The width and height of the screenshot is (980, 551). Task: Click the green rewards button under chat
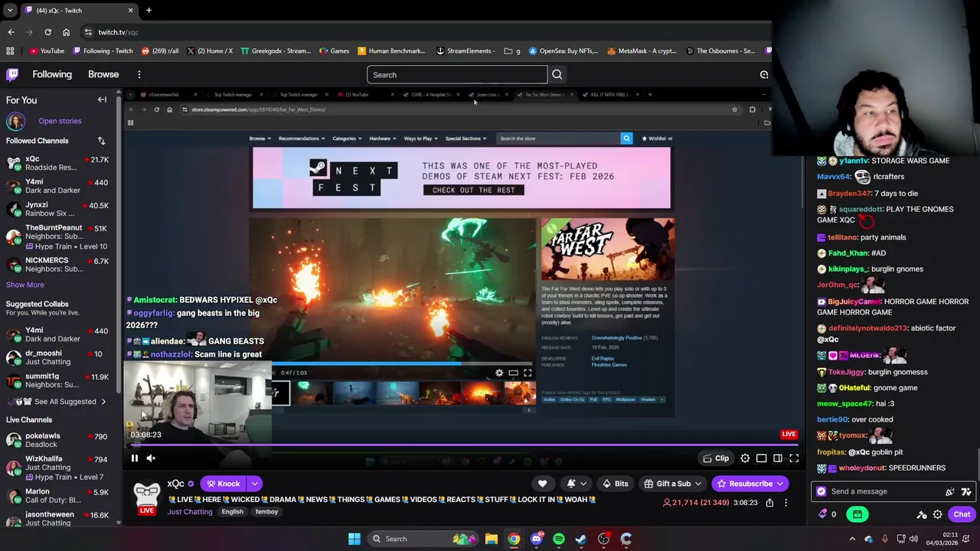pyautogui.click(x=857, y=514)
